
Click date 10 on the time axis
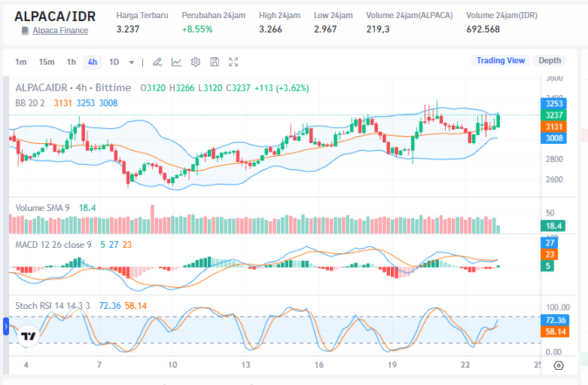pyautogui.click(x=172, y=365)
